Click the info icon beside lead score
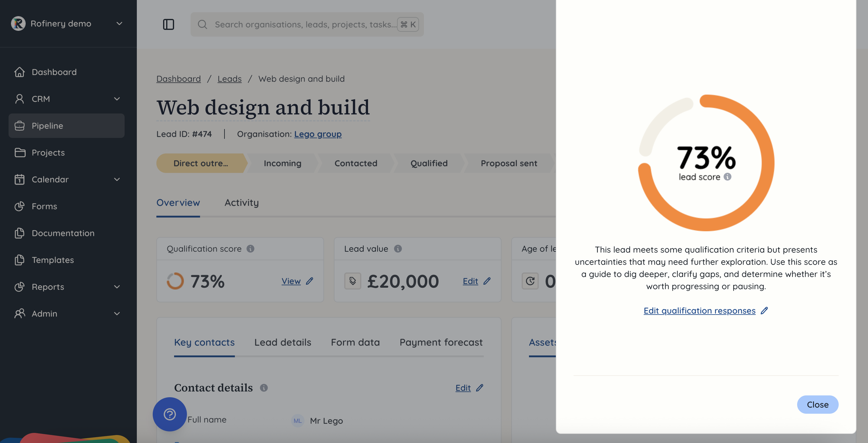 click(728, 177)
